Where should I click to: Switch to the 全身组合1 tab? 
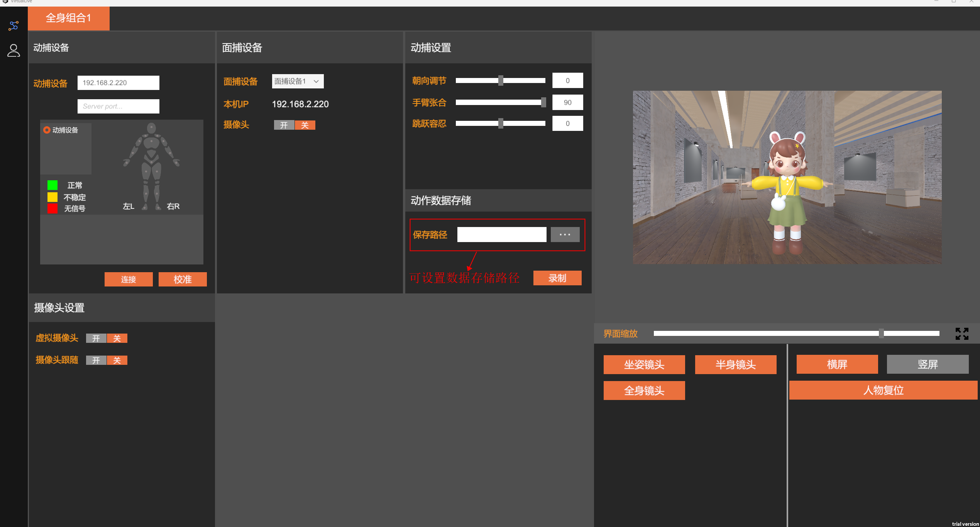click(69, 18)
